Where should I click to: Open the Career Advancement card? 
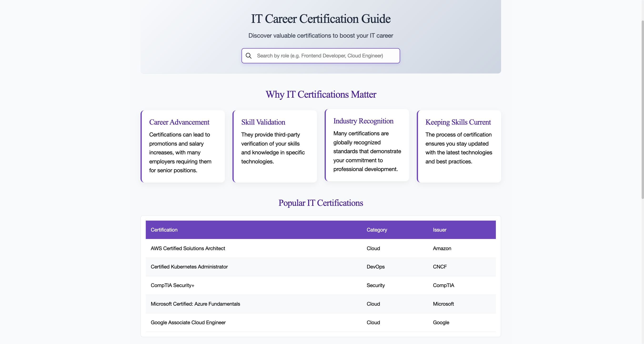(183, 146)
